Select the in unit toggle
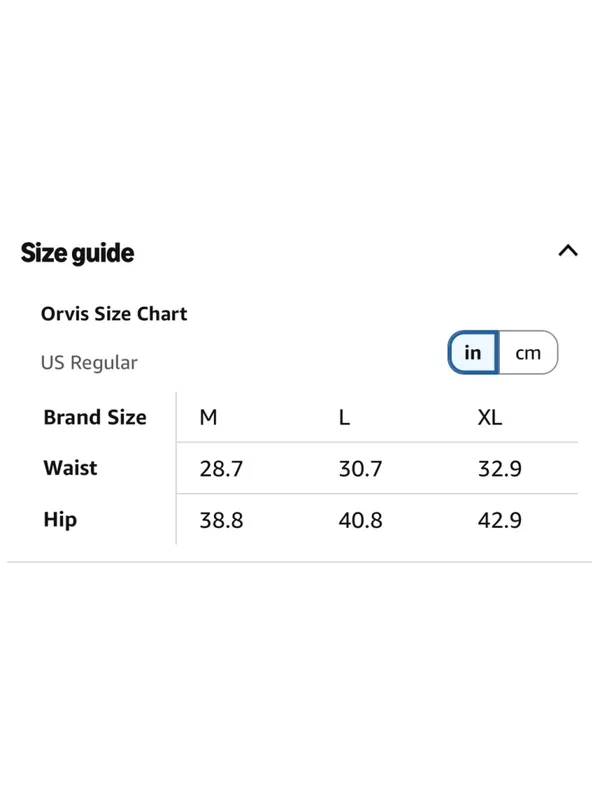Image resolution: width=600 pixels, height=800 pixels. point(473,353)
